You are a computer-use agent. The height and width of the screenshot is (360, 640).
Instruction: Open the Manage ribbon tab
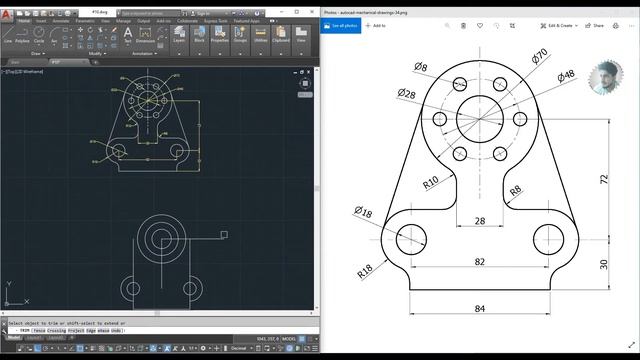(x=123, y=21)
